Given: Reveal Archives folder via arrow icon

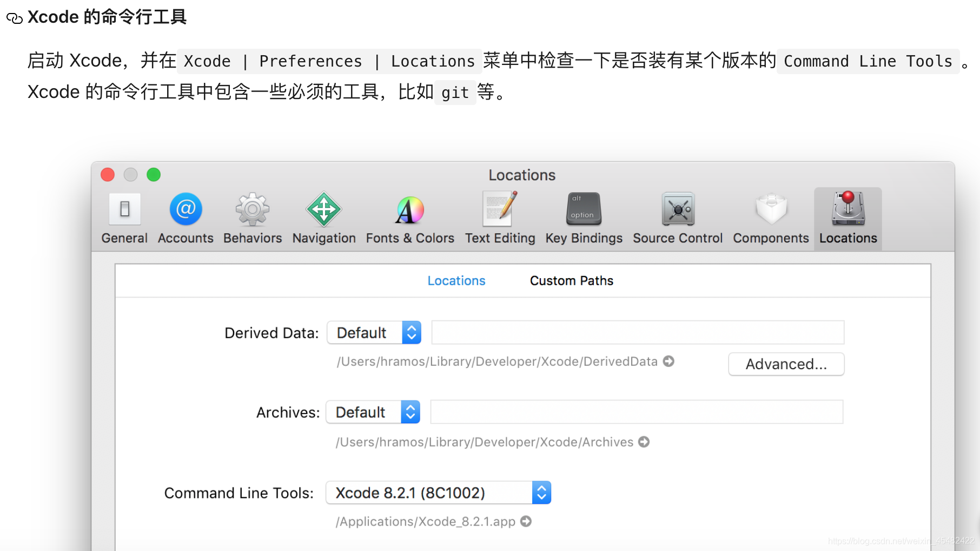Looking at the screenshot, I should [644, 442].
